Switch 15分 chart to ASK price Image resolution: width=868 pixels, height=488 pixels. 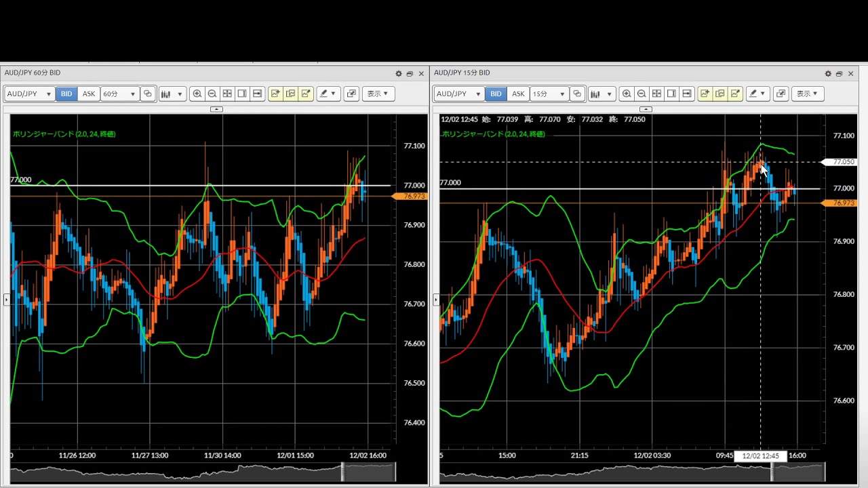[x=518, y=94]
